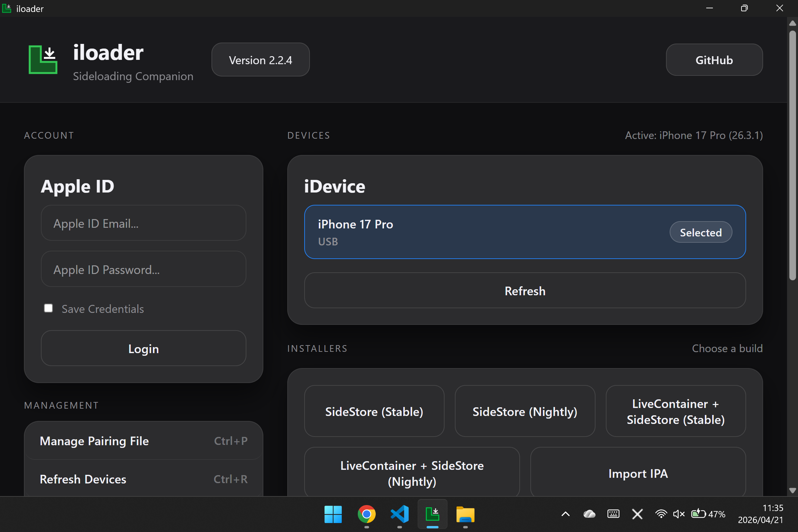The height and width of the screenshot is (532, 798).
Task: Close the iloader window
Action: 779,8
